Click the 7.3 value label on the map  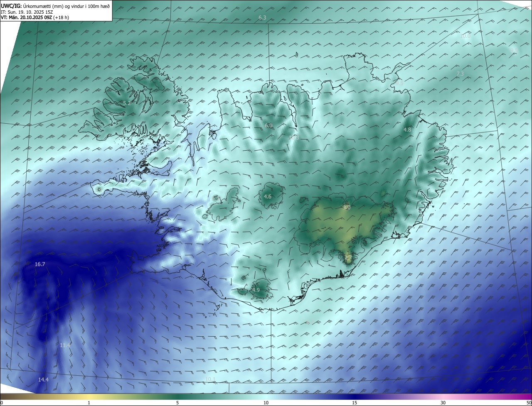coord(460,74)
